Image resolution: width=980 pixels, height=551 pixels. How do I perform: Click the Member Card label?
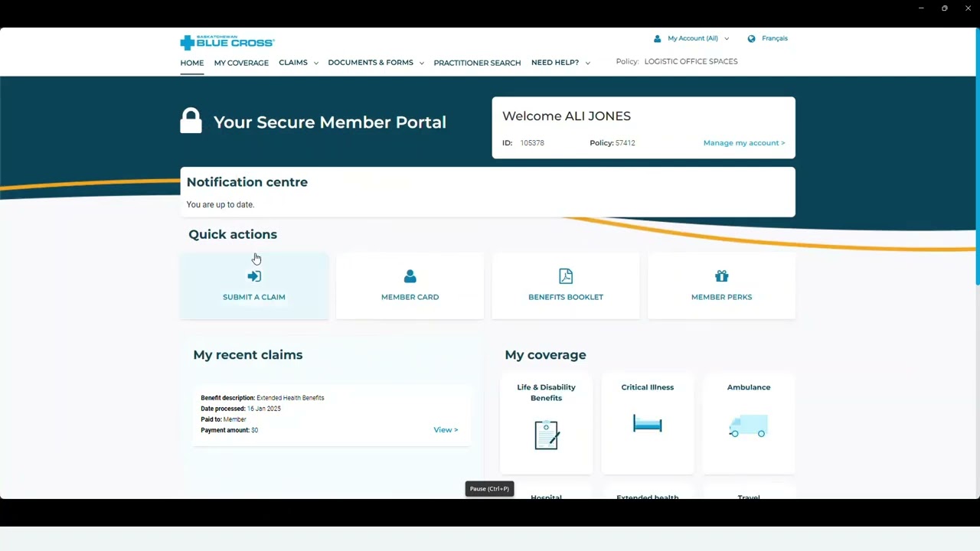(410, 297)
